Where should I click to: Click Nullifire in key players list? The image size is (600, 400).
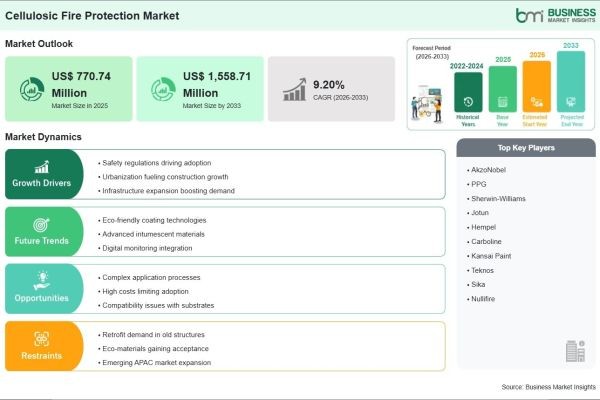483,299
